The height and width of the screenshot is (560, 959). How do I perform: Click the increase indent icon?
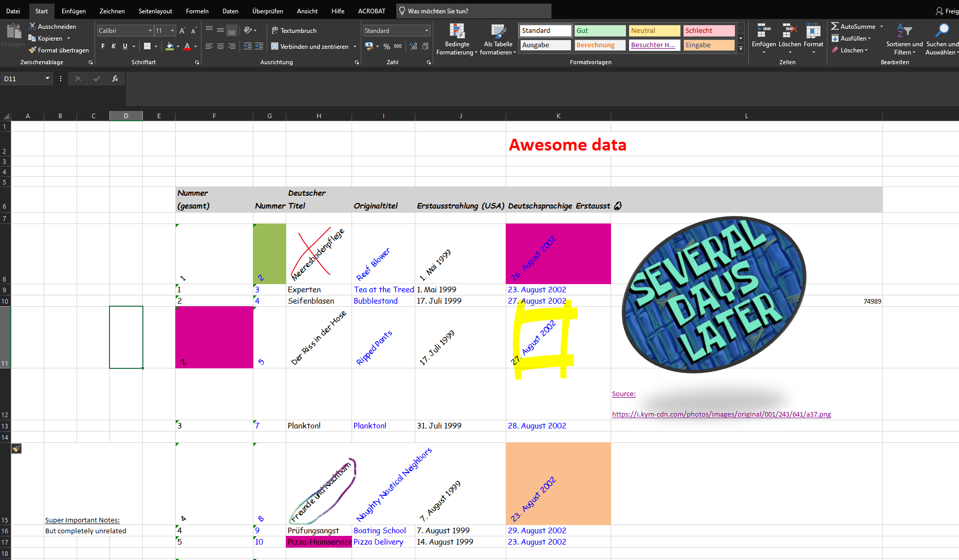259,46
